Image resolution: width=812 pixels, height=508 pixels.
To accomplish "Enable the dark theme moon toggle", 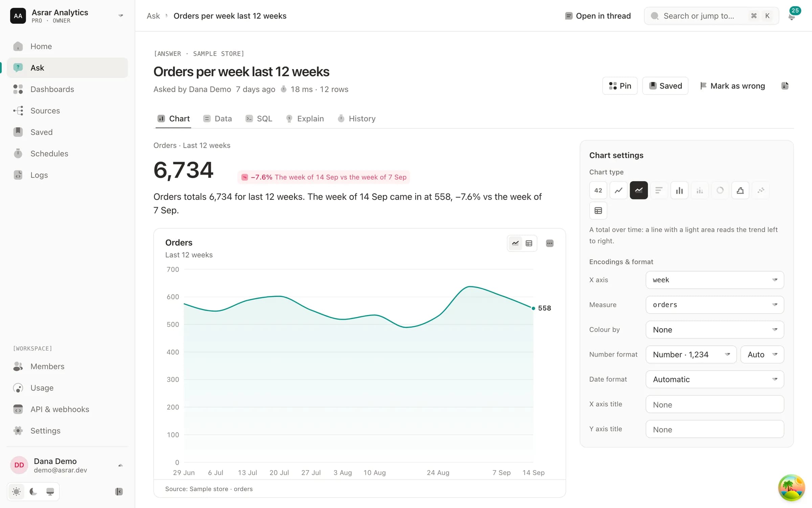I will pos(33,491).
